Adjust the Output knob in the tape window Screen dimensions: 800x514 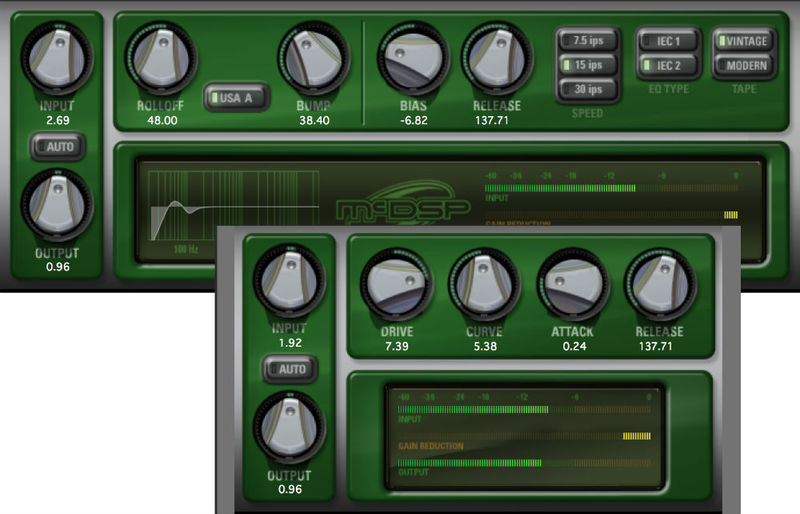(x=57, y=205)
